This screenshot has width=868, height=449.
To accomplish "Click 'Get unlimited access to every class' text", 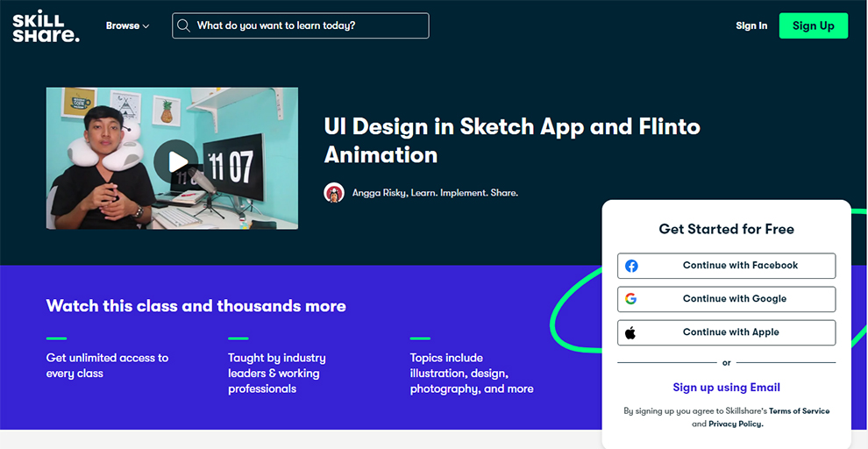I will (x=107, y=366).
